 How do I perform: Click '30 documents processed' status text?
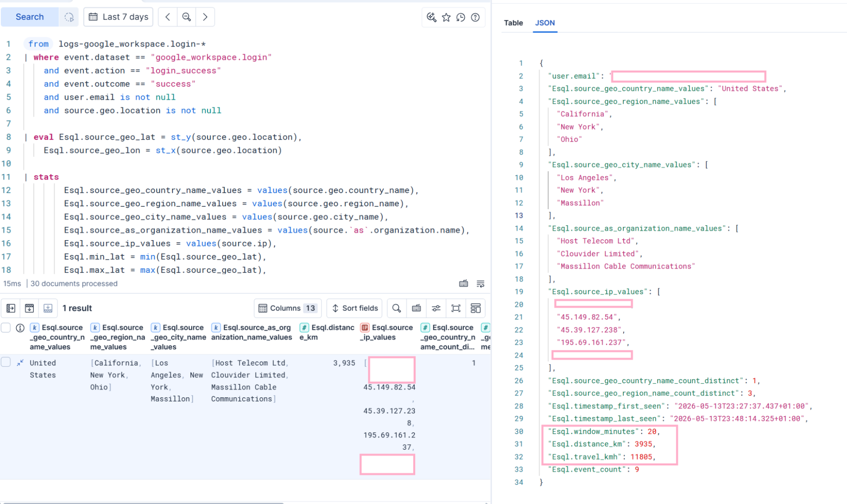pos(74,283)
